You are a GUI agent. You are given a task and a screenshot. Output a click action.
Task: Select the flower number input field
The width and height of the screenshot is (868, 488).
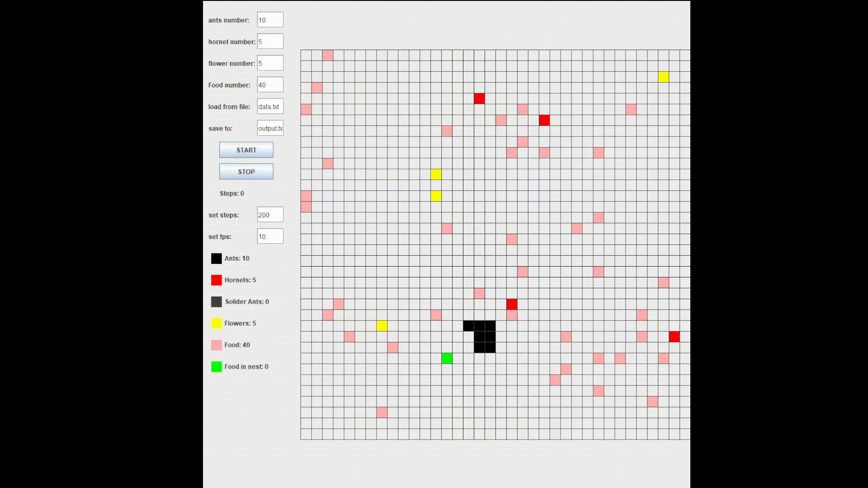(270, 63)
